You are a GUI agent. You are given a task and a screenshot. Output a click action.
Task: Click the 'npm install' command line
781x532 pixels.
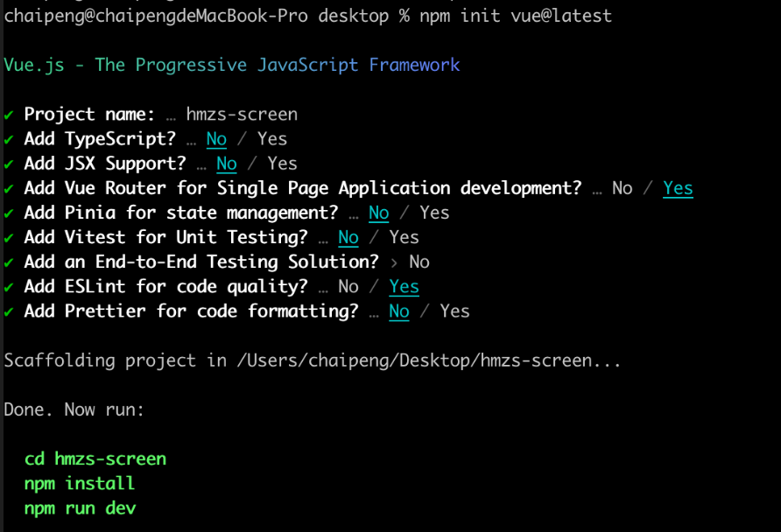[80, 484]
